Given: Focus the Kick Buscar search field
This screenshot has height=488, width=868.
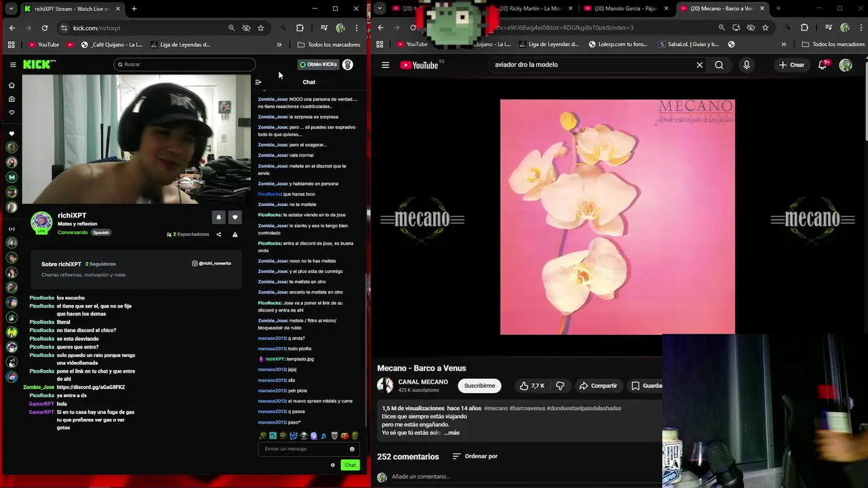Looking at the screenshot, I should point(184,64).
